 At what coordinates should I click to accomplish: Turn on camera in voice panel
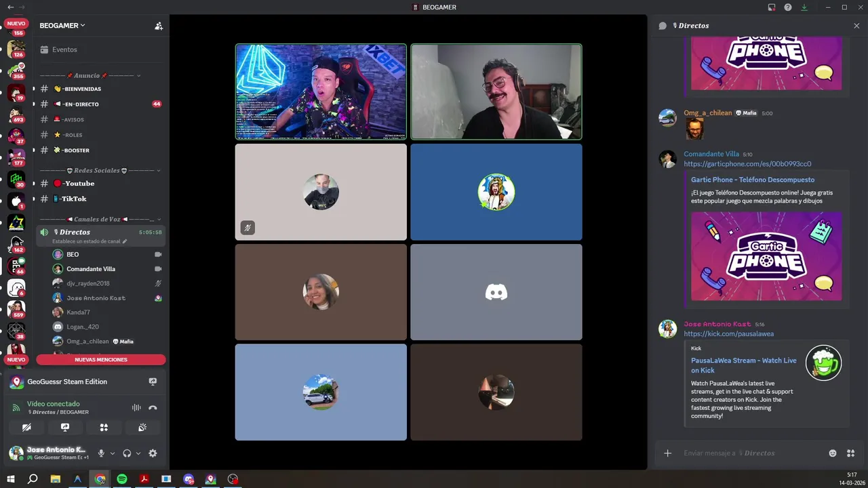pos(26,428)
